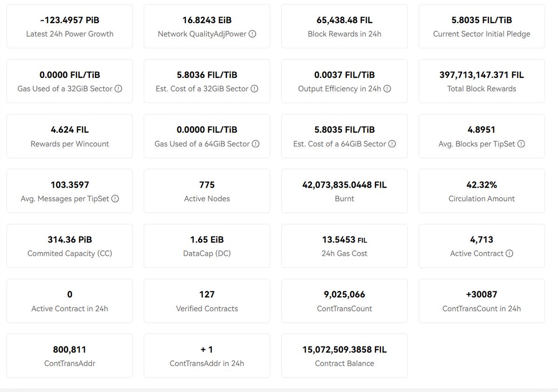Click the Total Block Rewards value
Screen dimensions: 558x392
(x=482, y=75)
